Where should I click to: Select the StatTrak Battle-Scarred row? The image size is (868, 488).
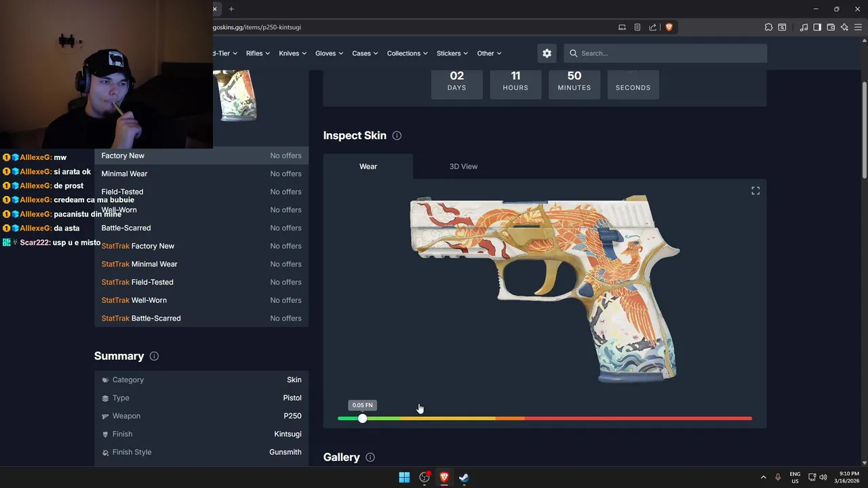tap(201, 318)
